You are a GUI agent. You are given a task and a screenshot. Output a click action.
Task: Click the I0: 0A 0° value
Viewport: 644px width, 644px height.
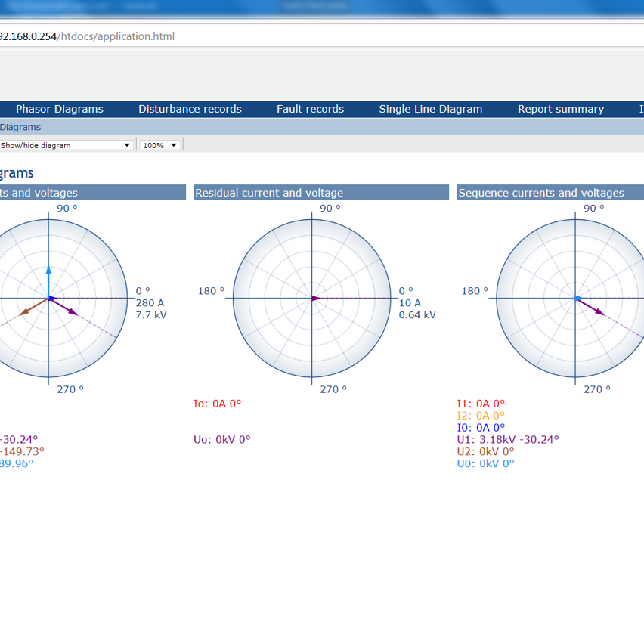[481, 428]
